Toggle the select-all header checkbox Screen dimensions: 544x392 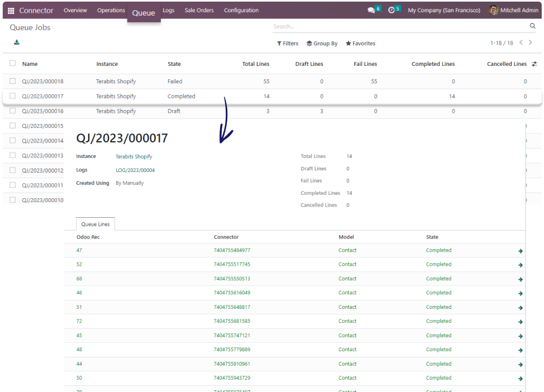[x=13, y=63]
